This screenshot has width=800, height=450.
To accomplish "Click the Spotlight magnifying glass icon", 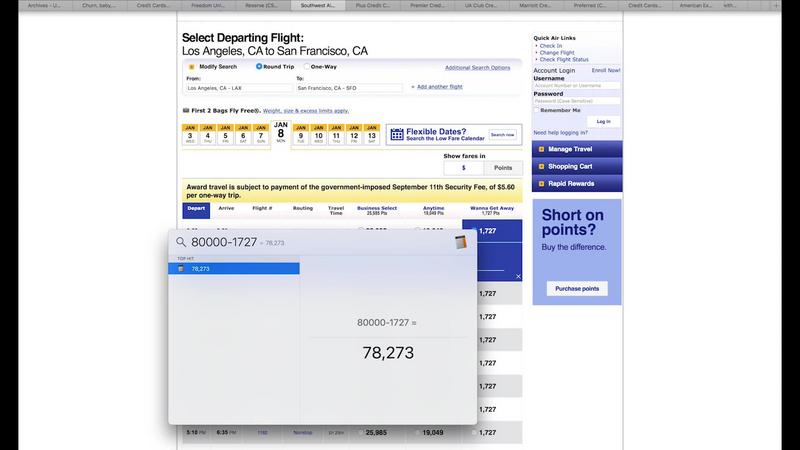I will tap(181, 242).
